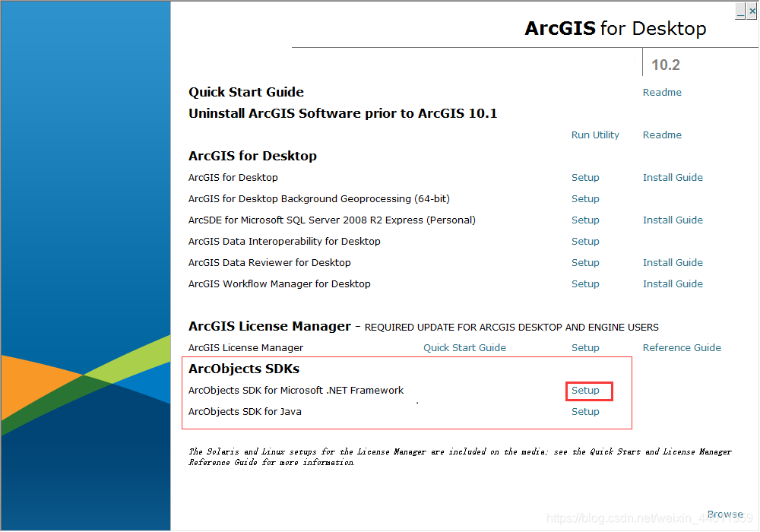Click the Browse link
Screen dimensions: 760x532
coord(725,514)
